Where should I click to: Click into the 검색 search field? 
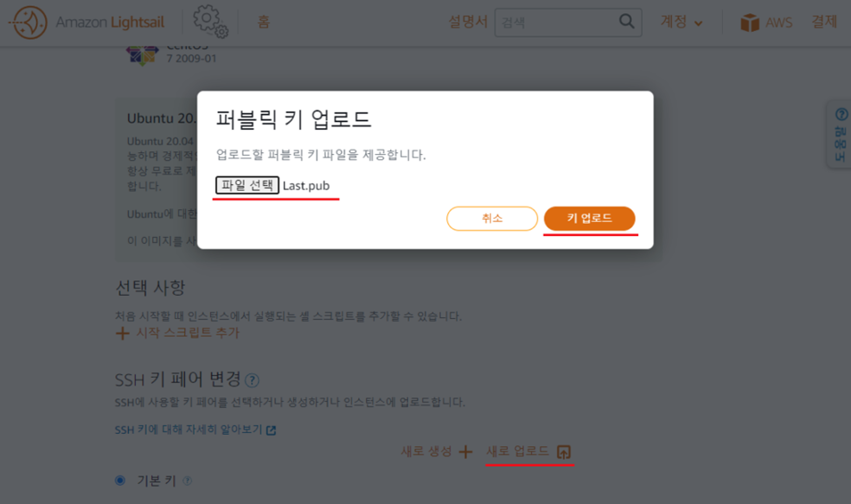pyautogui.click(x=556, y=22)
